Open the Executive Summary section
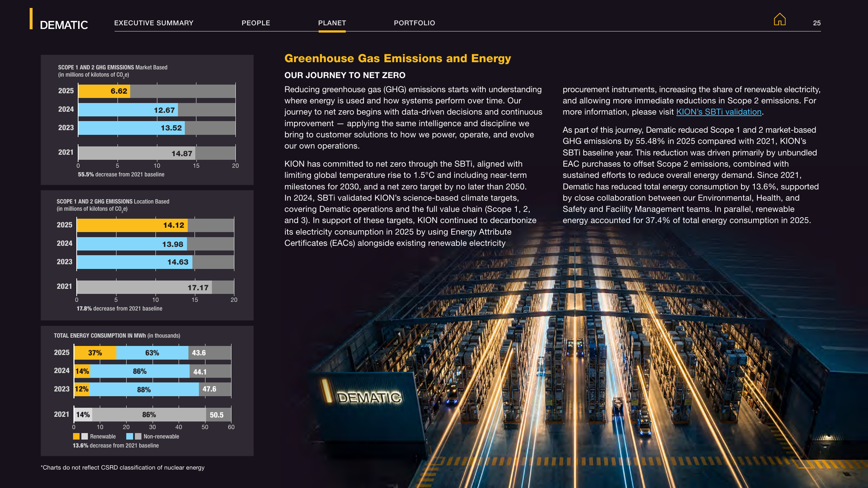 [154, 23]
